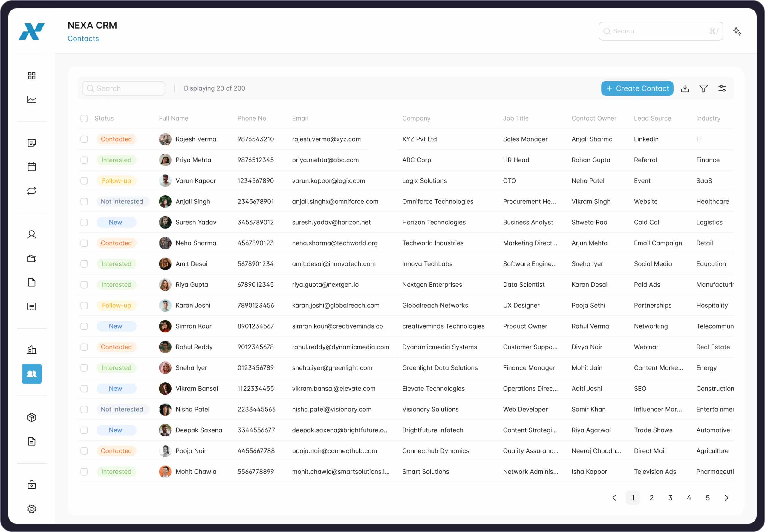The width and height of the screenshot is (765, 532).
Task: Select the checkbox for Rajesh Verma
Action: point(84,139)
